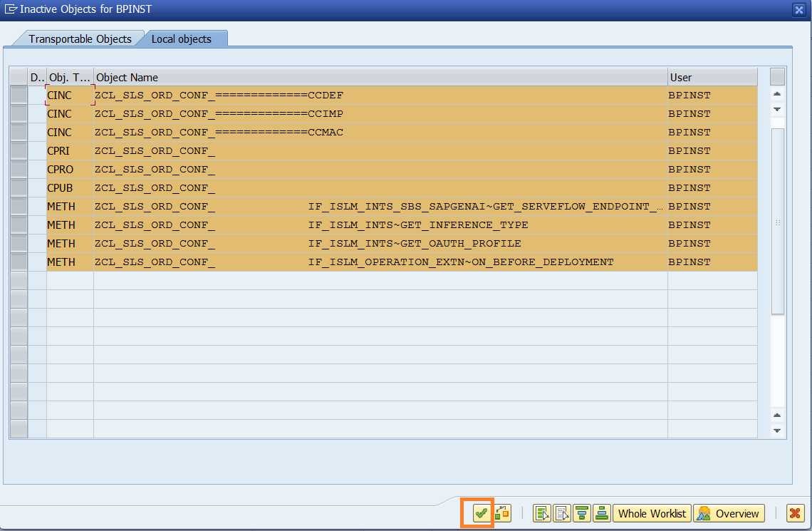
Task: Open the Overview button
Action: click(x=729, y=513)
